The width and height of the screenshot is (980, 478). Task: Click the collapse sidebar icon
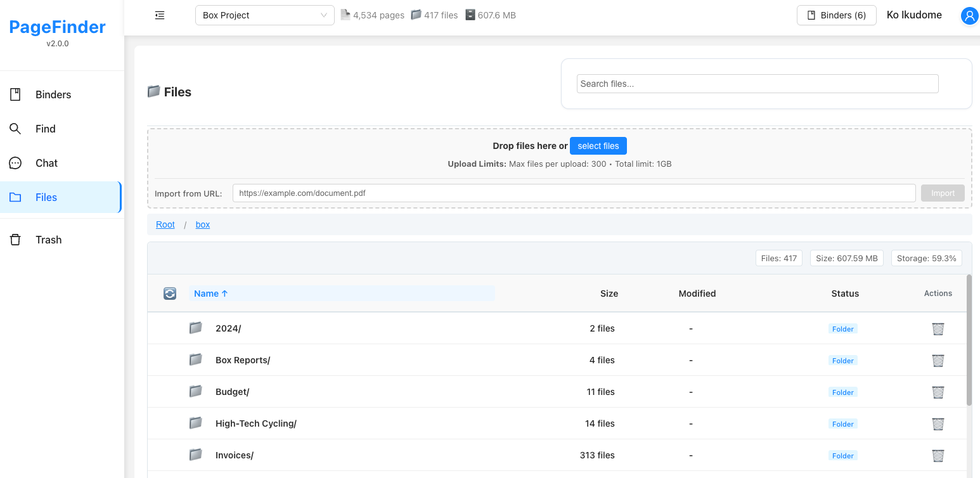(159, 15)
